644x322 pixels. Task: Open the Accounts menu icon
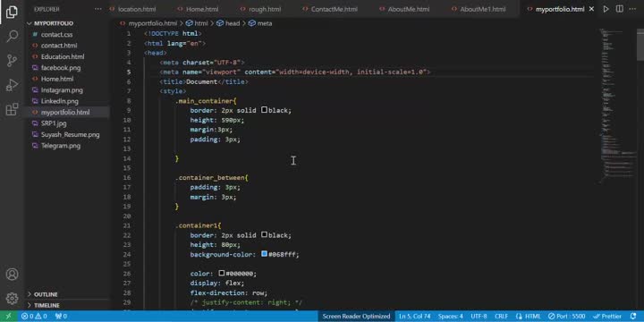[x=12, y=274]
